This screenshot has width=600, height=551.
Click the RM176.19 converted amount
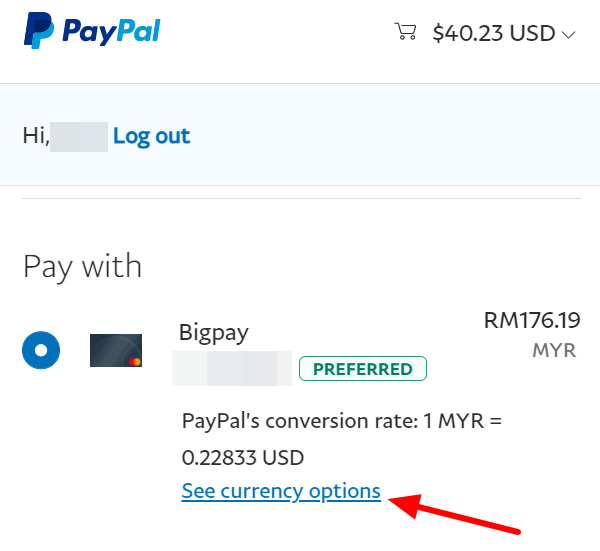[532, 320]
